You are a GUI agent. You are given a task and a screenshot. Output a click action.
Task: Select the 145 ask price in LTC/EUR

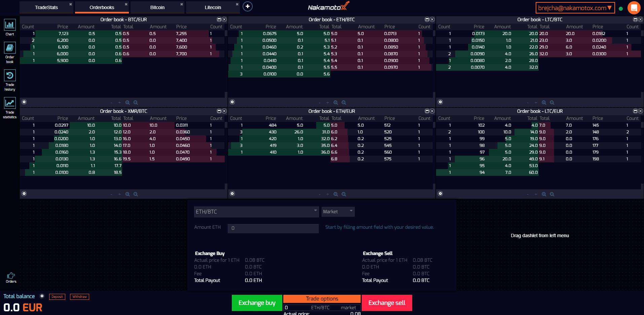[x=596, y=125]
